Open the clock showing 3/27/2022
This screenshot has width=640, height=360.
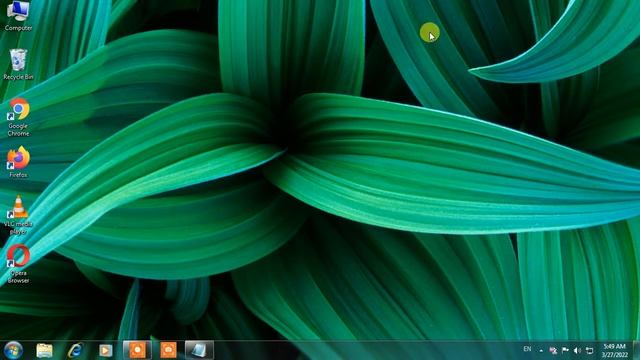[x=614, y=351]
